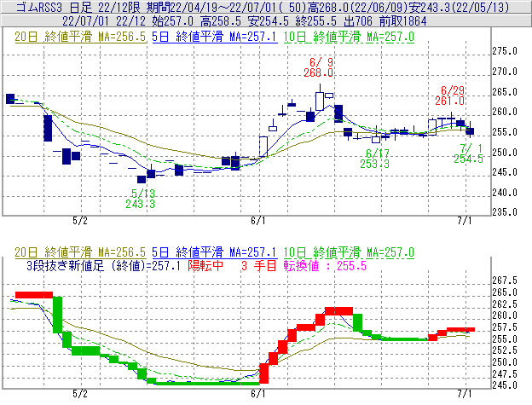Click the latest red block near 257.5 at right
Image resolution: width=532 pixels, height=405 pixels.
pos(460,329)
